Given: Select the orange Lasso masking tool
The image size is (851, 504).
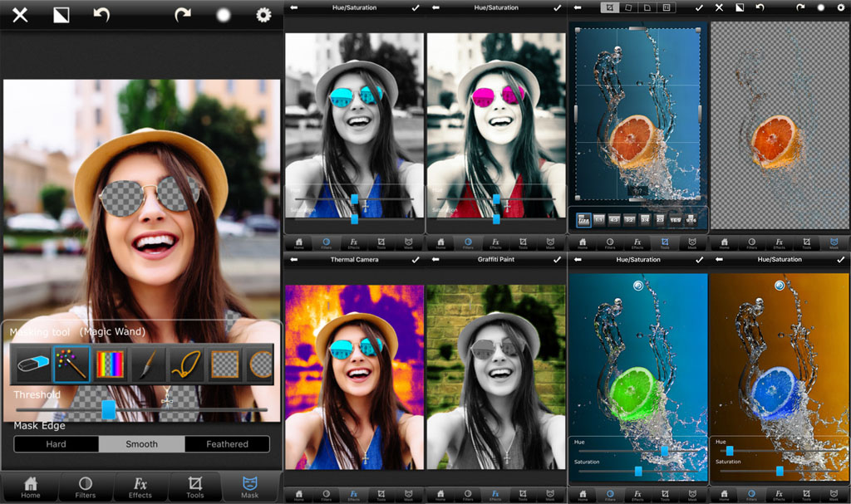Looking at the screenshot, I should [186, 364].
